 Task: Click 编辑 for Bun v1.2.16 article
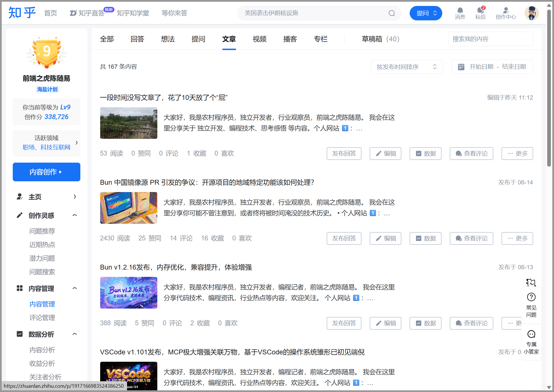[x=385, y=323]
